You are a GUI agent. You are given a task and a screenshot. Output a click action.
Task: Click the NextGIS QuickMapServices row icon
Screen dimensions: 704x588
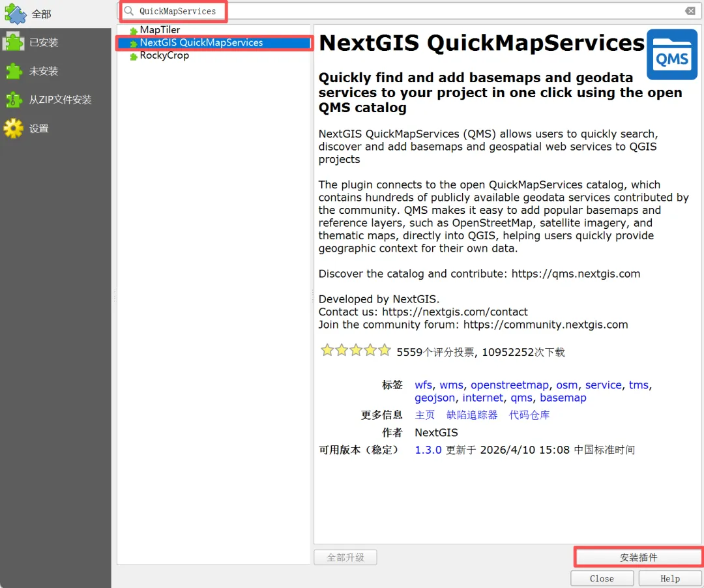[134, 44]
